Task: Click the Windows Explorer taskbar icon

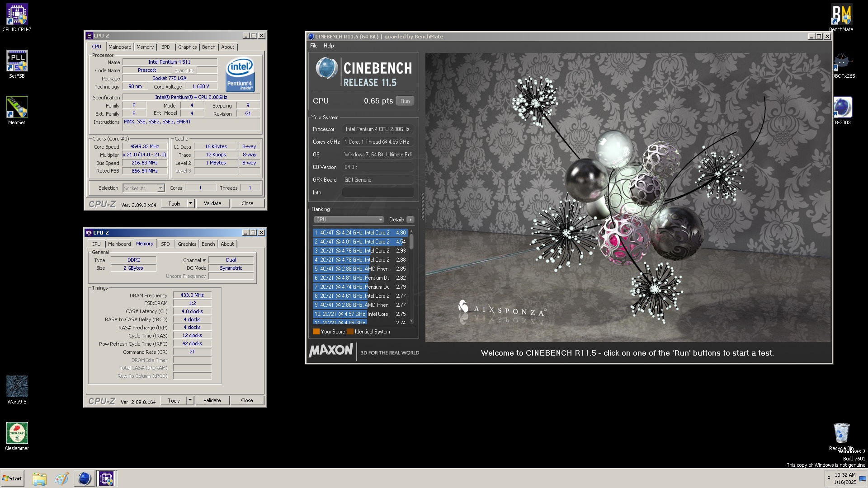Action: tap(39, 479)
